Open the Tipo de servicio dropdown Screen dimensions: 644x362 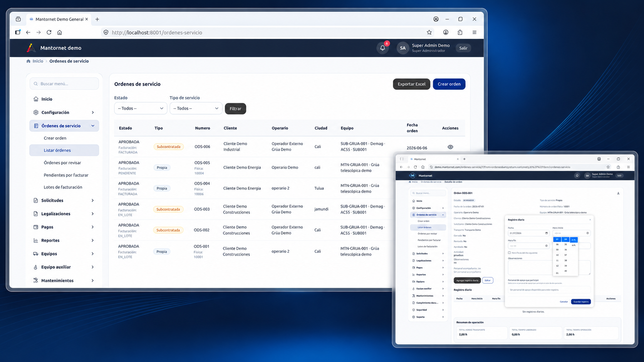pyautogui.click(x=196, y=108)
